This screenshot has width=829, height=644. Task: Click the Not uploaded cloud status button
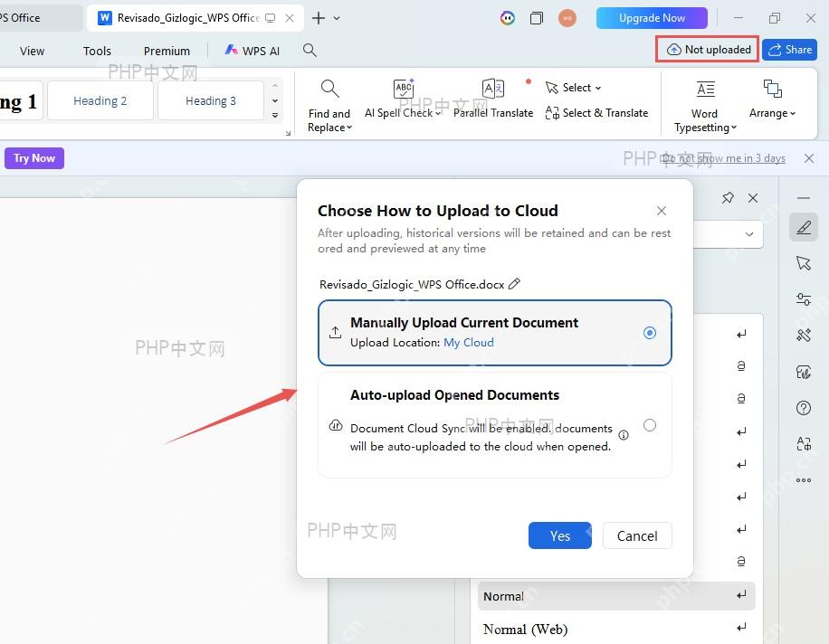pos(708,49)
